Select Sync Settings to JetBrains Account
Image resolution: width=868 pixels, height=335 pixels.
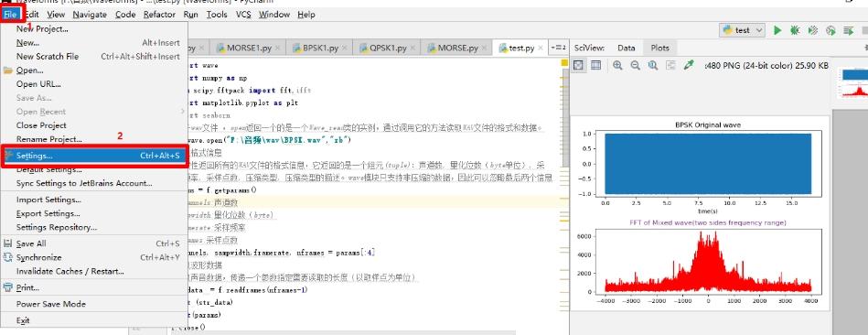coord(93,183)
